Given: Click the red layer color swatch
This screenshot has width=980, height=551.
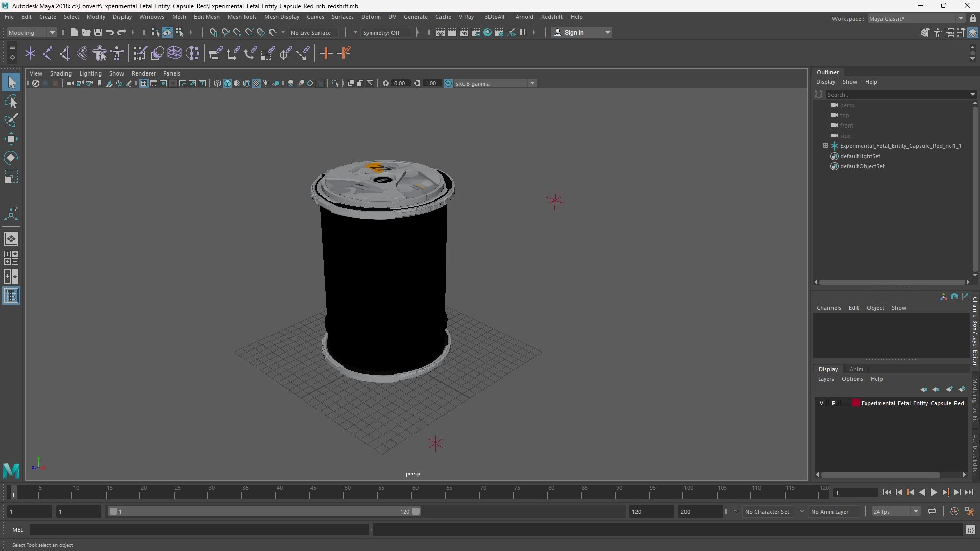Looking at the screenshot, I should 856,403.
